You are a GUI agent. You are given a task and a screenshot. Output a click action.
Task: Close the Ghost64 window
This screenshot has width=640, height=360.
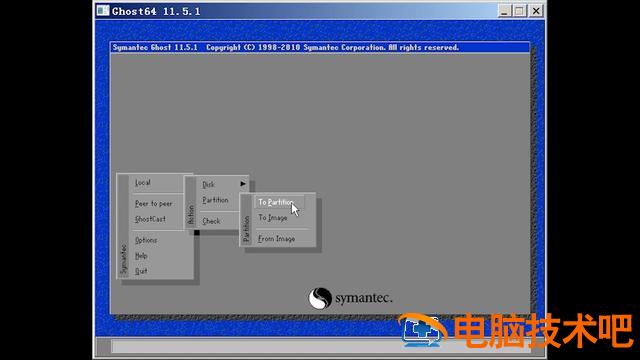536,11
